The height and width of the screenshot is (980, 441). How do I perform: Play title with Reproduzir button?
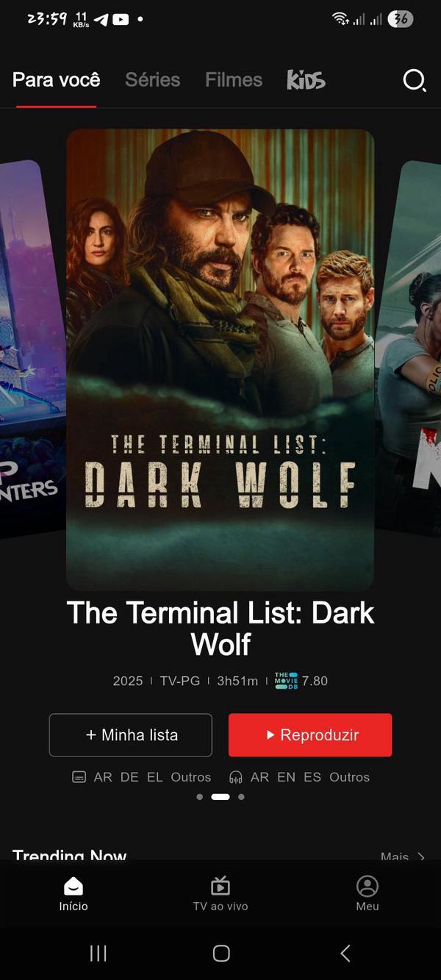310,735
